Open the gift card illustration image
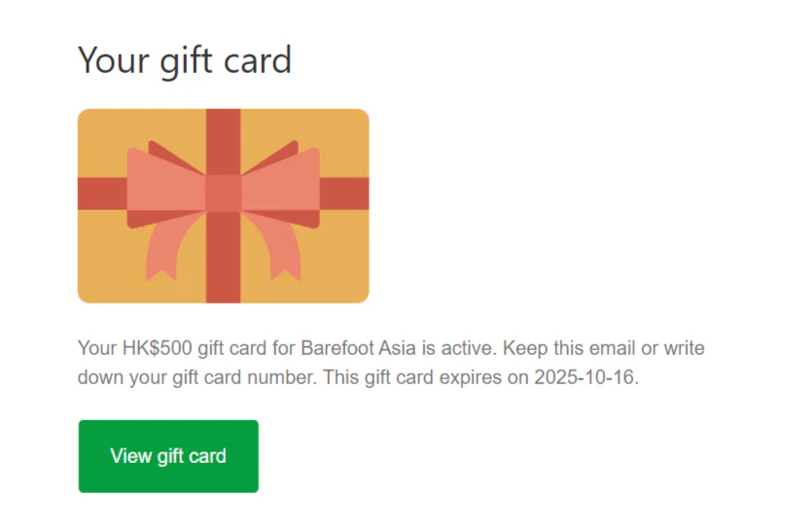785x532 pixels. [224, 205]
